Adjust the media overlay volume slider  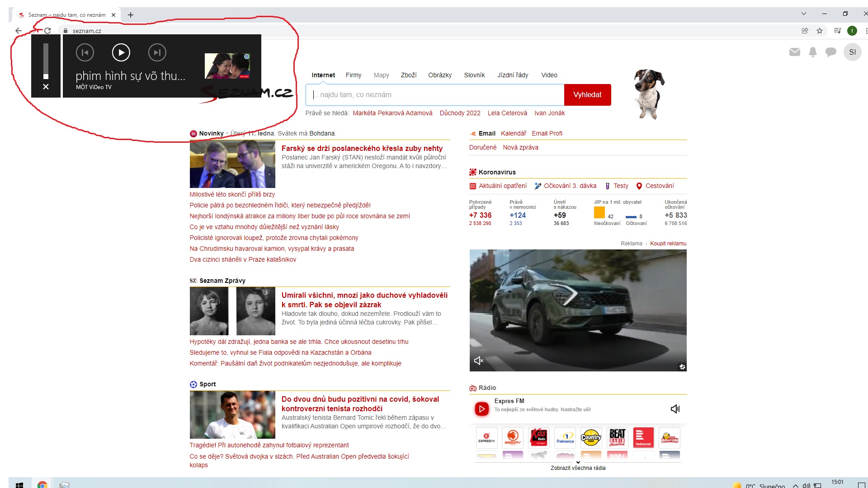46,61
